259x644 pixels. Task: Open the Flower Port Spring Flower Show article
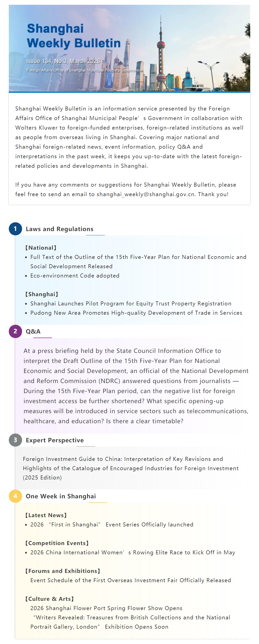point(106,608)
